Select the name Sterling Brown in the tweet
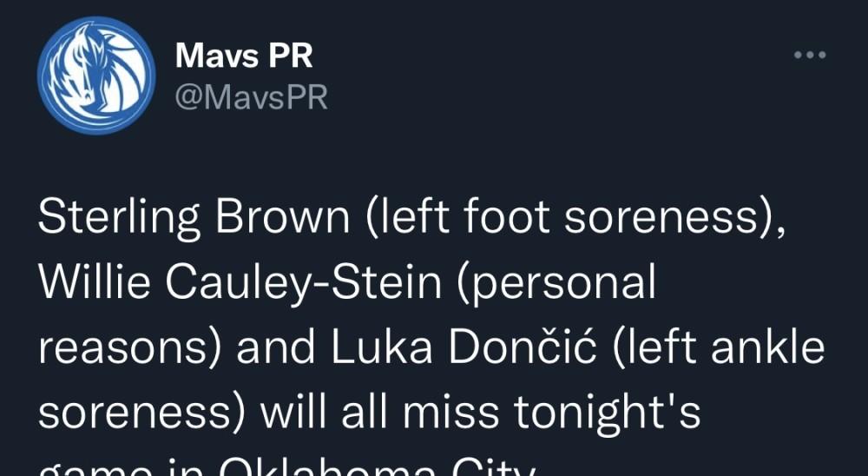The image size is (868, 476). (194, 217)
